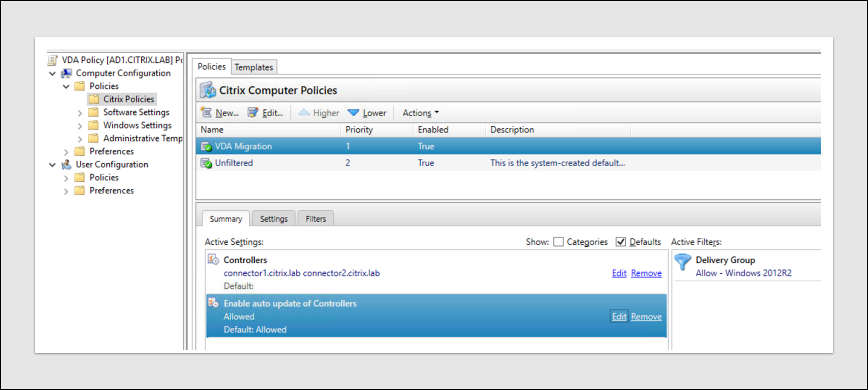Click the 'Controllers' setting title
868x390 pixels.
[245, 260]
